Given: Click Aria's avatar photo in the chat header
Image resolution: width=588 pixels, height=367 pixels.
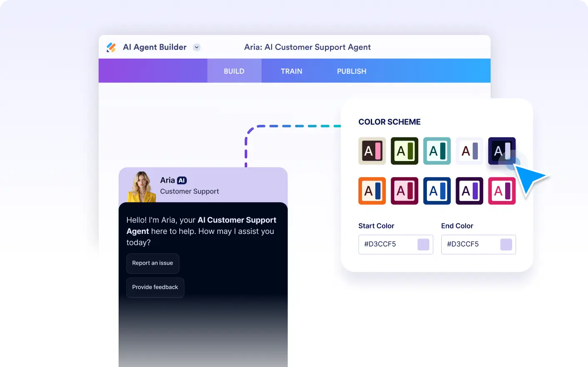Looking at the screenshot, I should pos(141,187).
